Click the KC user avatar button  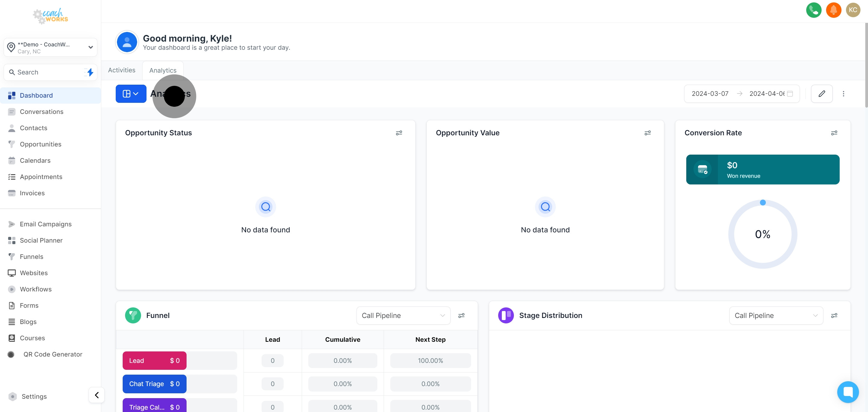853,10
